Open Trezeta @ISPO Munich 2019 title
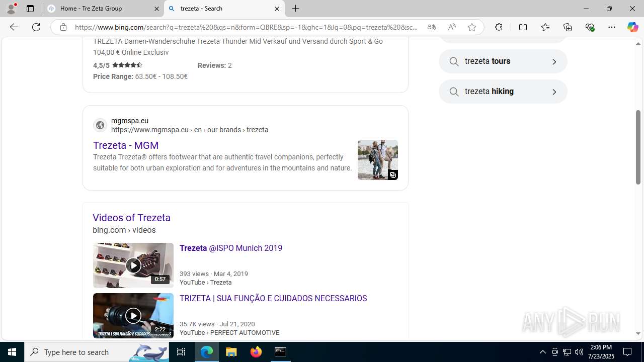 tap(231, 248)
